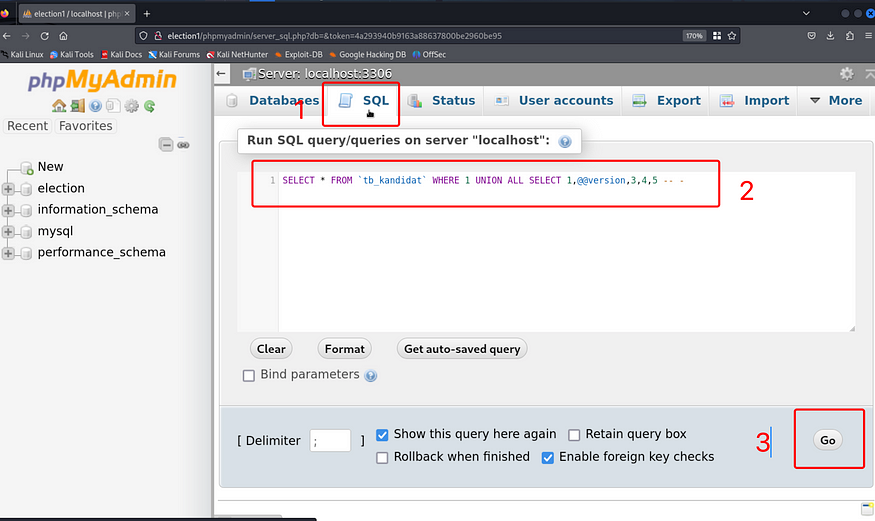The height and width of the screenshot is (521, 875).
Task: Select mysql database in tree
Action: tap(55, 231)
